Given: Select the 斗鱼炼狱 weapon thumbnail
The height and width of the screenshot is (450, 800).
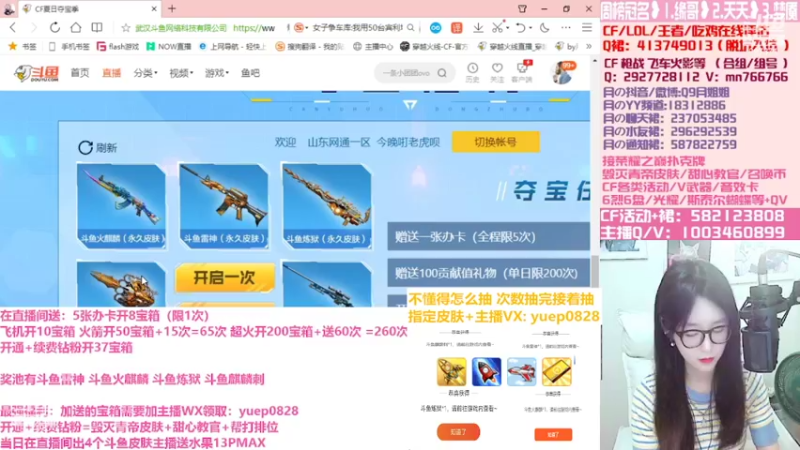Looking at the screenshot, I should click(327, 206).
